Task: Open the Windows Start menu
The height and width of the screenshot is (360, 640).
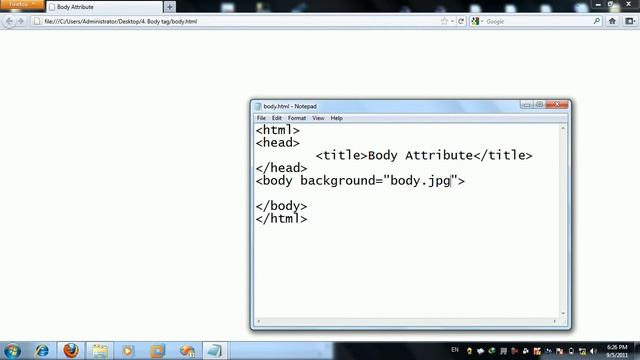Action: pos(12,351)
